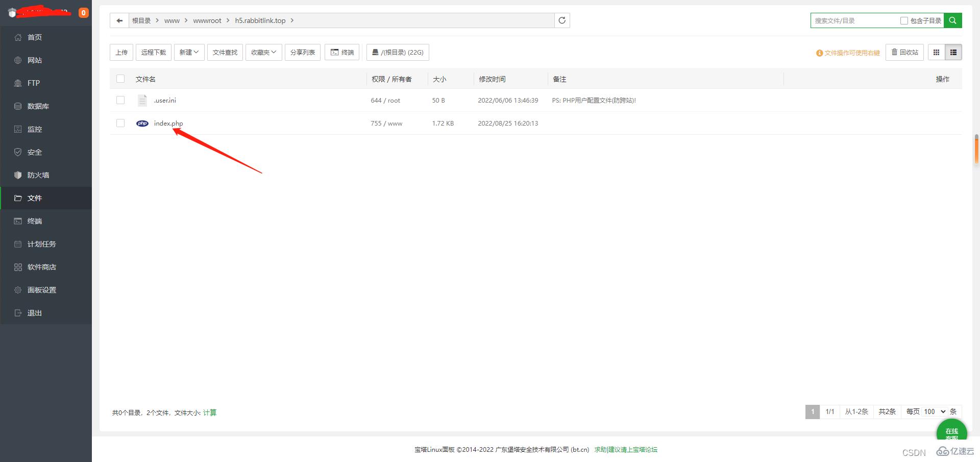This screenshot has width=980, height=462.
Task: Click permission 644 / root of .user.ini
Action: click(x=385, y=100)
